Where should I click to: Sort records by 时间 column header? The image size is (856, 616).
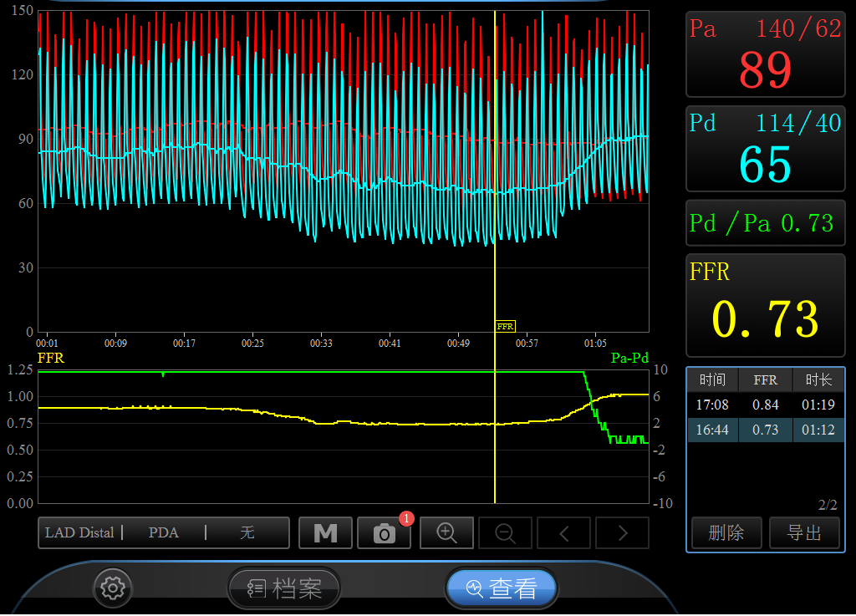click(712, 380)
